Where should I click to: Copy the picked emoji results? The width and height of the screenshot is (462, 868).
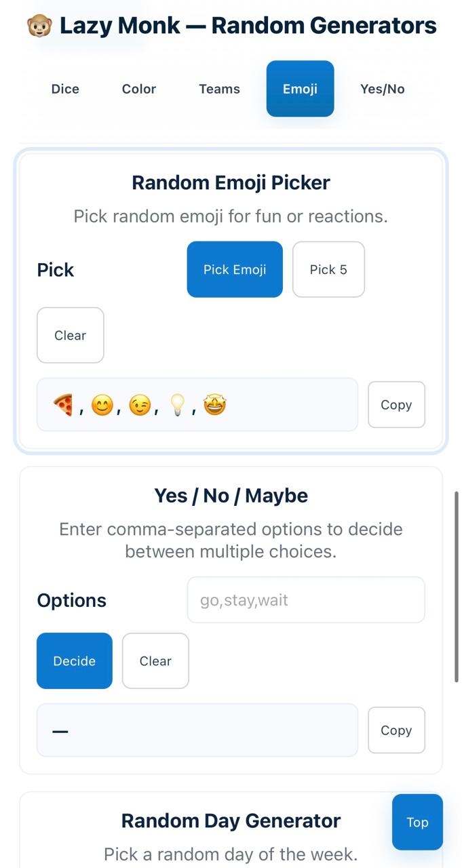point(396,405)
